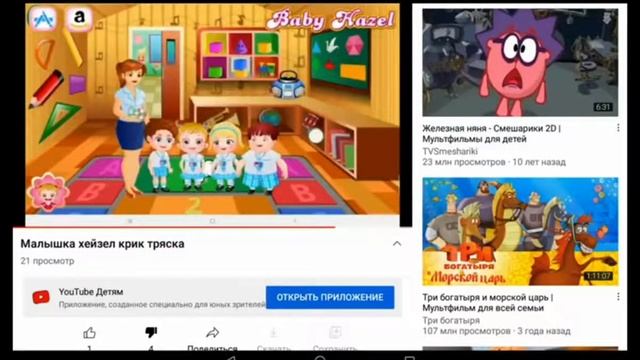Click the green triangle ruler in the game
The image size is (640, 360).
[60, 122]
